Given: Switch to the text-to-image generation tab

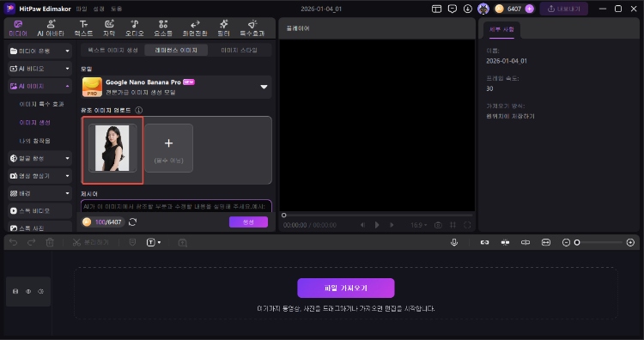Looking at the screenshot, I should [113, 50].
